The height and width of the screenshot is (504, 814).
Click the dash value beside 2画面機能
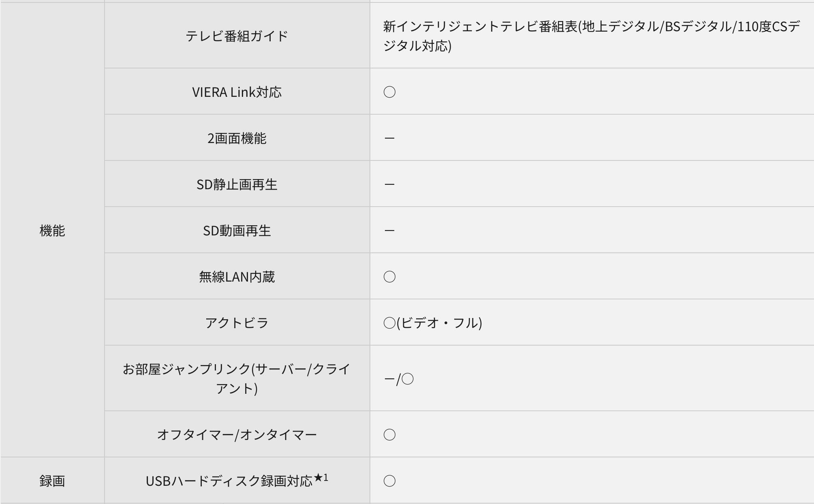389,139
